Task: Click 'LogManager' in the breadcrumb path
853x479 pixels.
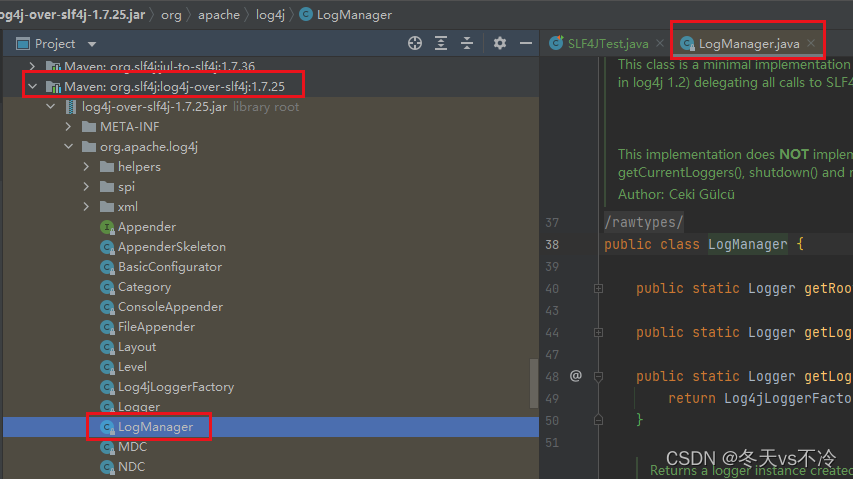Action: (354, 15)
